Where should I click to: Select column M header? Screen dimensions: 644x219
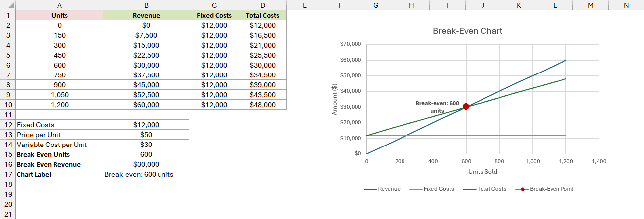[590, 5]
